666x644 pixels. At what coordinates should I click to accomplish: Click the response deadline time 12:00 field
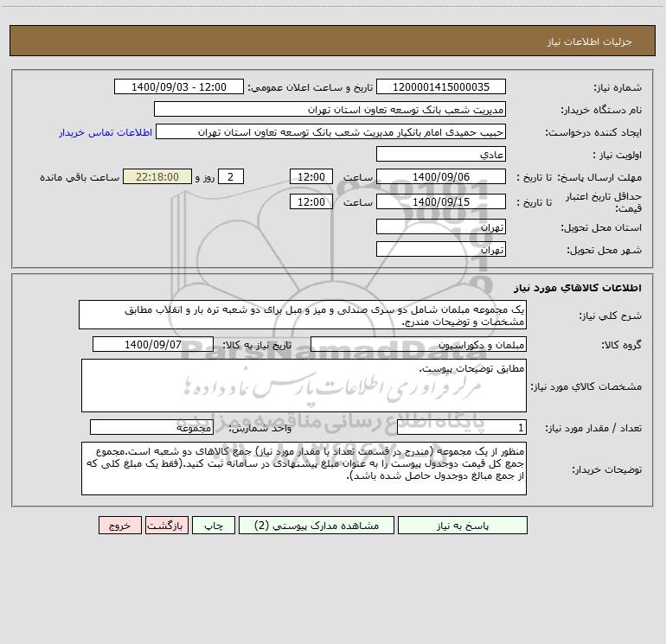point(311,176)
